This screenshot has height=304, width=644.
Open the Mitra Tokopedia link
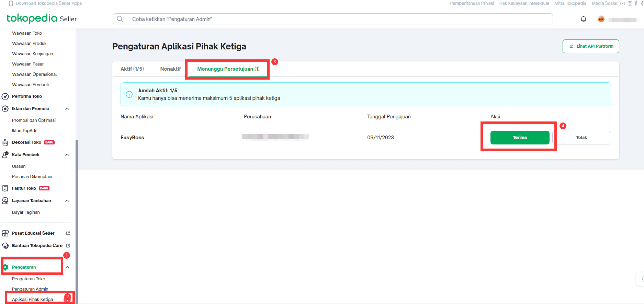point(570,3)
